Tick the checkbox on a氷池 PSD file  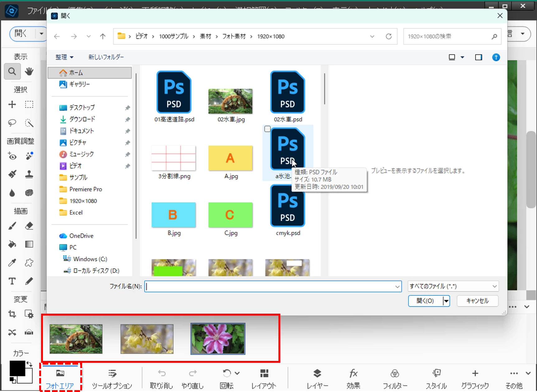(x=267, y=129)
